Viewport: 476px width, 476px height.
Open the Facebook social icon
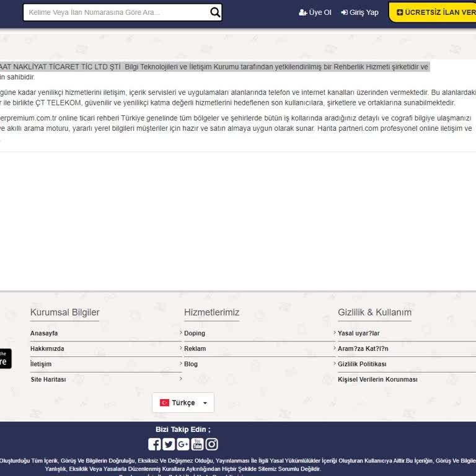tap(154, 444)
